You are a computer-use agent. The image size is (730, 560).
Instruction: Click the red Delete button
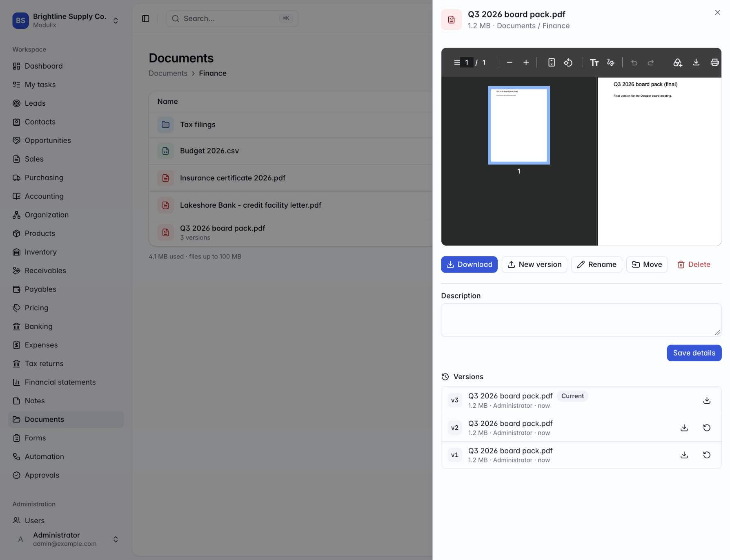[694, 264]
